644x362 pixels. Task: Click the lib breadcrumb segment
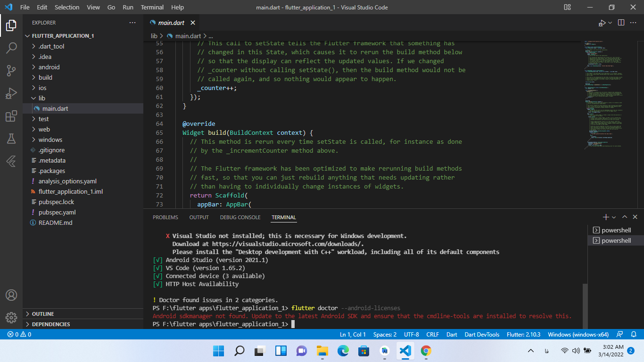(x=154, y=36)
